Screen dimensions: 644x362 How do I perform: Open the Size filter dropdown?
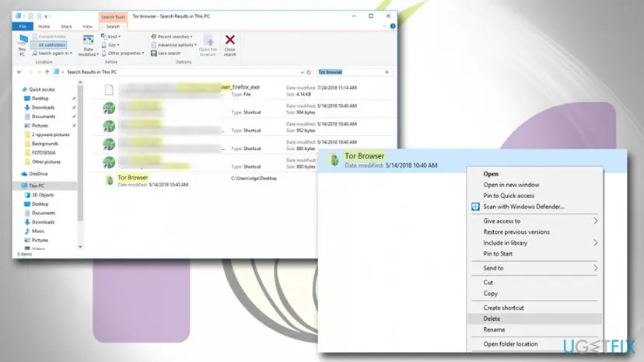(x=110, y=45)
